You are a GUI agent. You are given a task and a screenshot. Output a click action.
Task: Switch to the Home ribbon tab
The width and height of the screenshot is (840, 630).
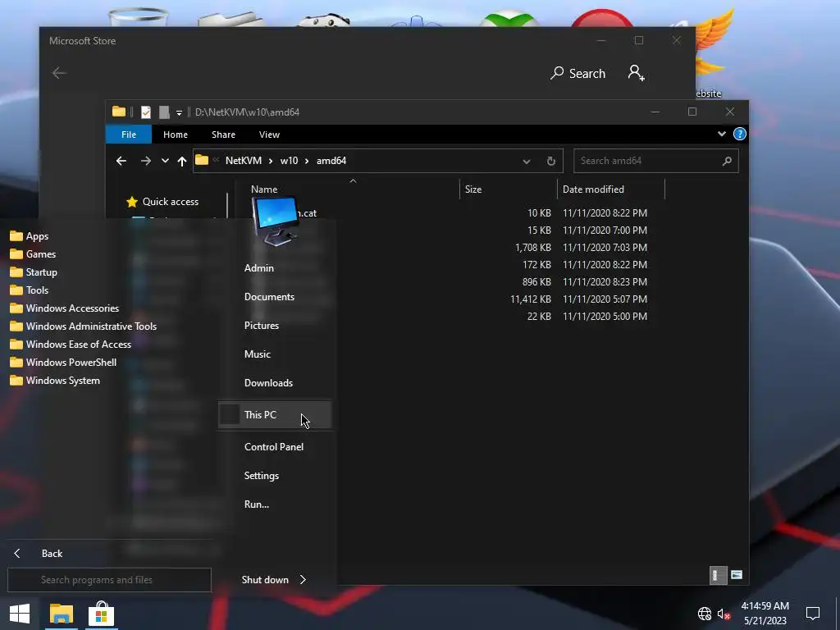[x=176, y=135]
